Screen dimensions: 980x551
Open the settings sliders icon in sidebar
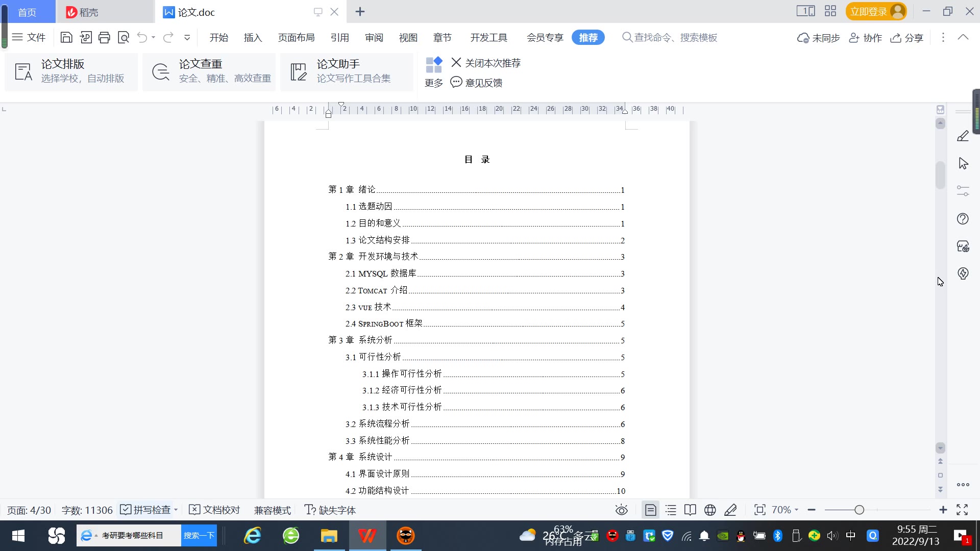point(963,191)
